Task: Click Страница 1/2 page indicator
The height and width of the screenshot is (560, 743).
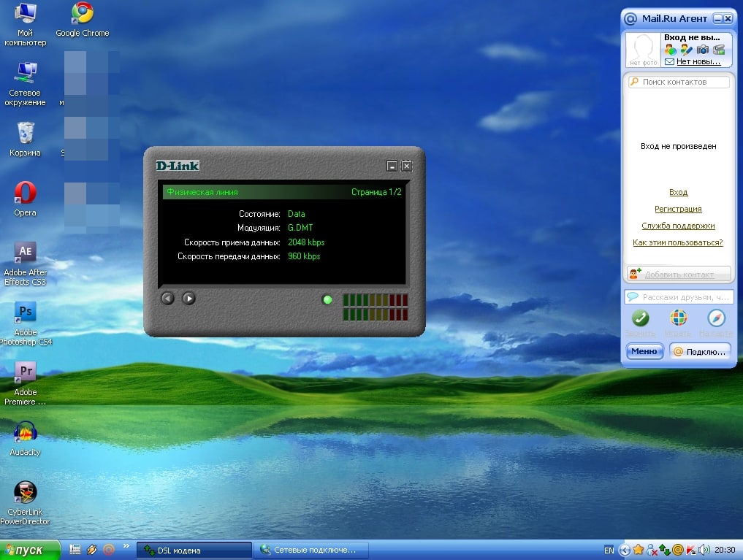Action: coord(376,192)
